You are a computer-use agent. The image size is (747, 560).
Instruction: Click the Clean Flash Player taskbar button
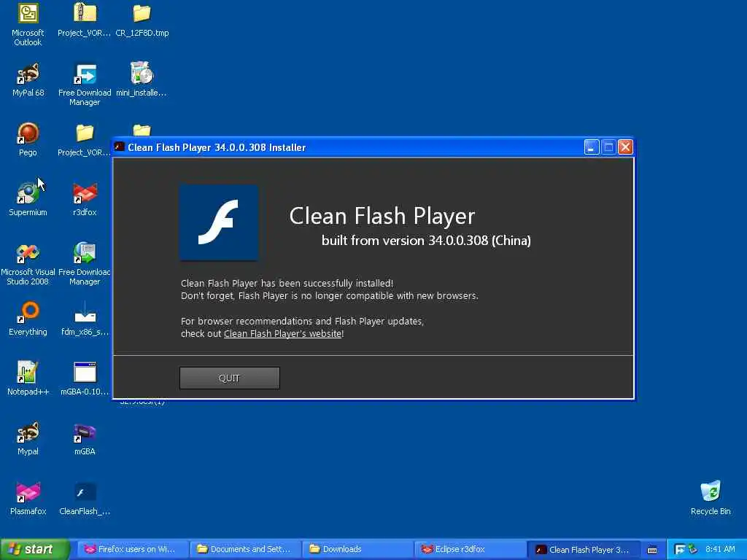(582, 550)
